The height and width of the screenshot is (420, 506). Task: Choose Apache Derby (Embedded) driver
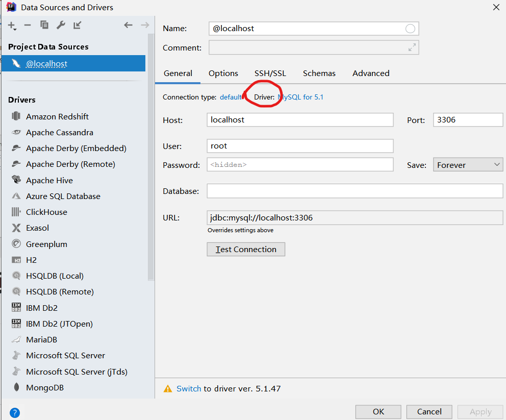pos(76,148)
